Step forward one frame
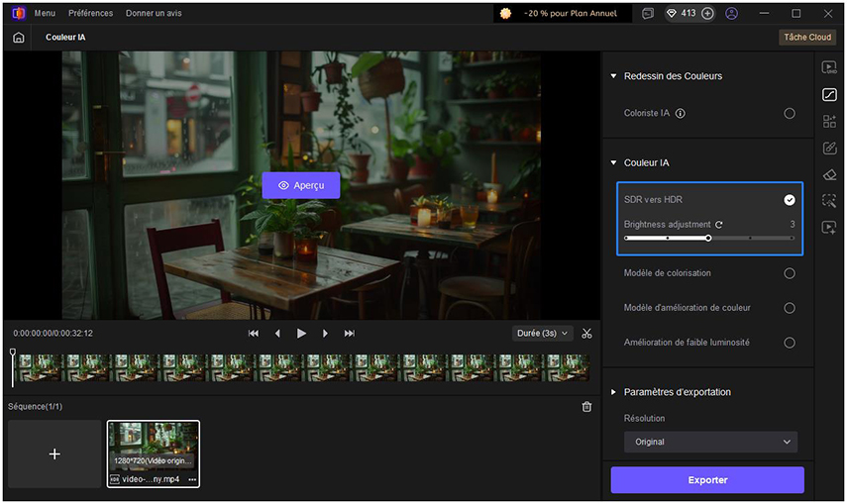Screen dimensions: 847x504 click(x=325, y=334)
